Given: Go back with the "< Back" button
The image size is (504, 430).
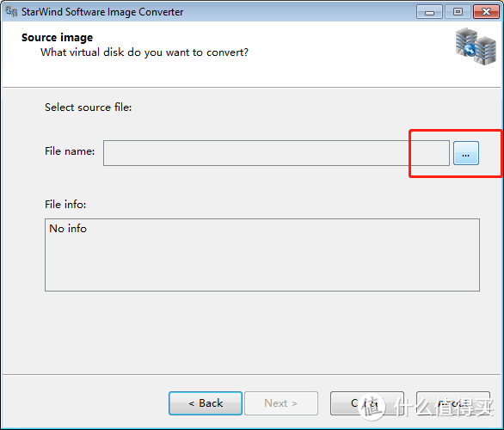Looking at the screenshot, I should point(206,403).
